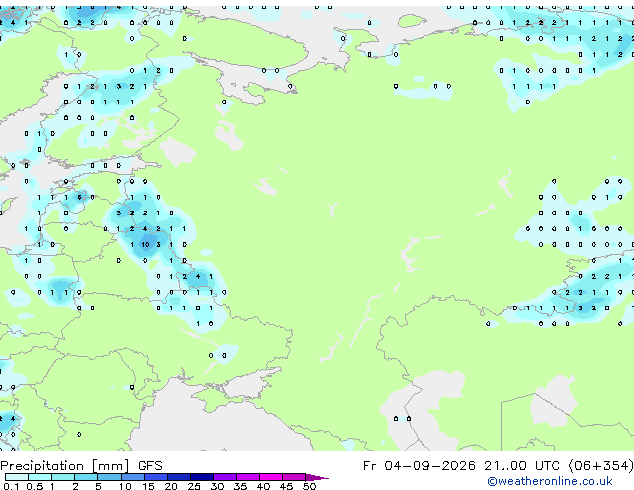Choose the 40–45 mm bright magenta legend swatch

coord(271,477)
